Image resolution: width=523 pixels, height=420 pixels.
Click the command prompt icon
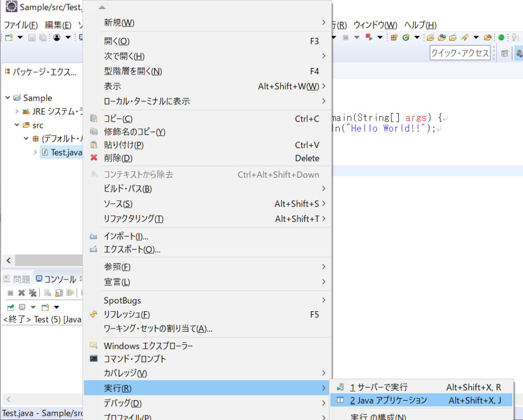coord(94,359)
